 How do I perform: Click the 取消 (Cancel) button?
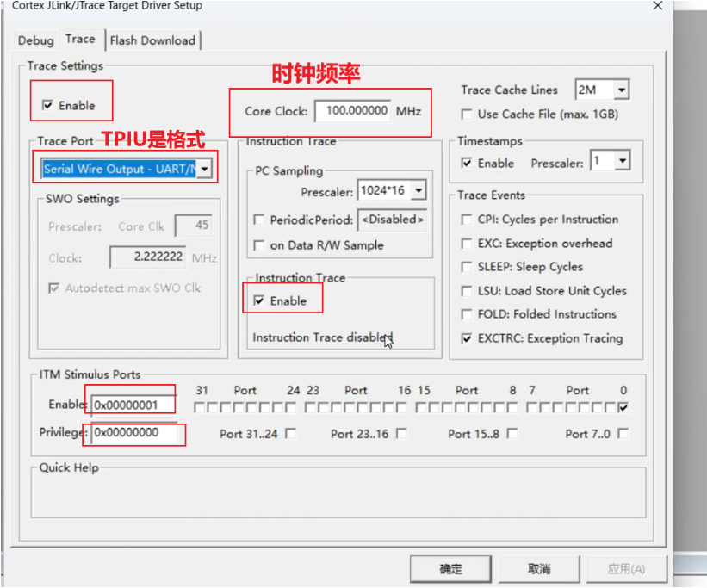point(539,569)
